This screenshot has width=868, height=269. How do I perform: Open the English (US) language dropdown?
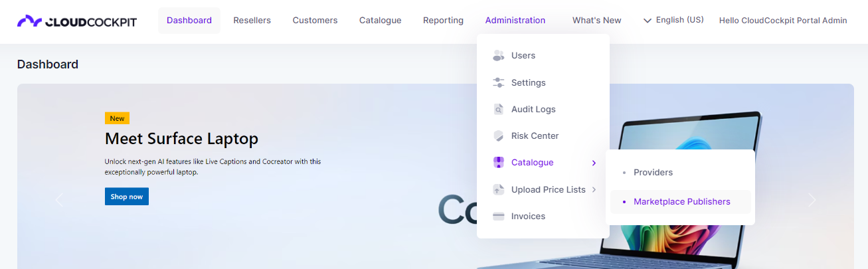(x=673, y=21)
